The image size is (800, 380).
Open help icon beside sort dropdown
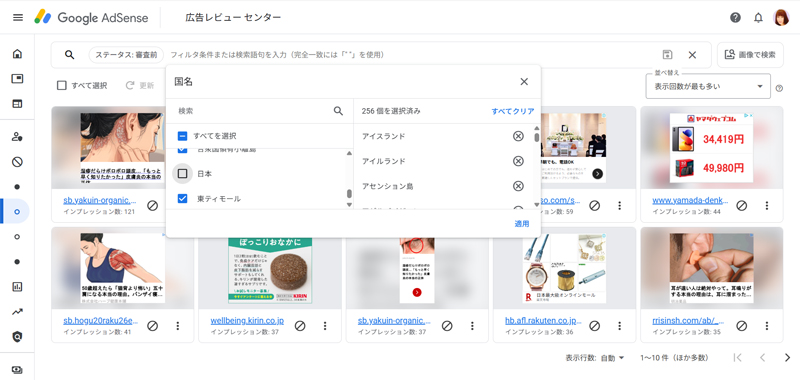779,88
